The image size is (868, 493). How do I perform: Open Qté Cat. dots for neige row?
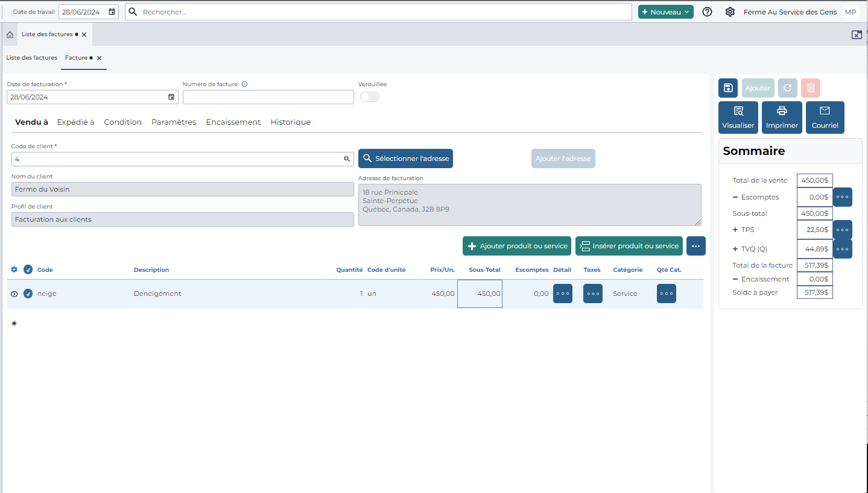point(667,294)
